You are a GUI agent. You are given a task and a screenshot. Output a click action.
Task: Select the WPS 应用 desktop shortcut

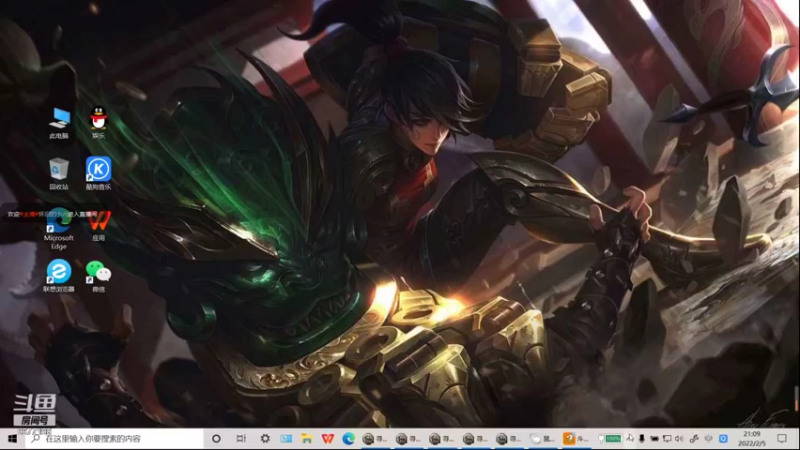98,226
